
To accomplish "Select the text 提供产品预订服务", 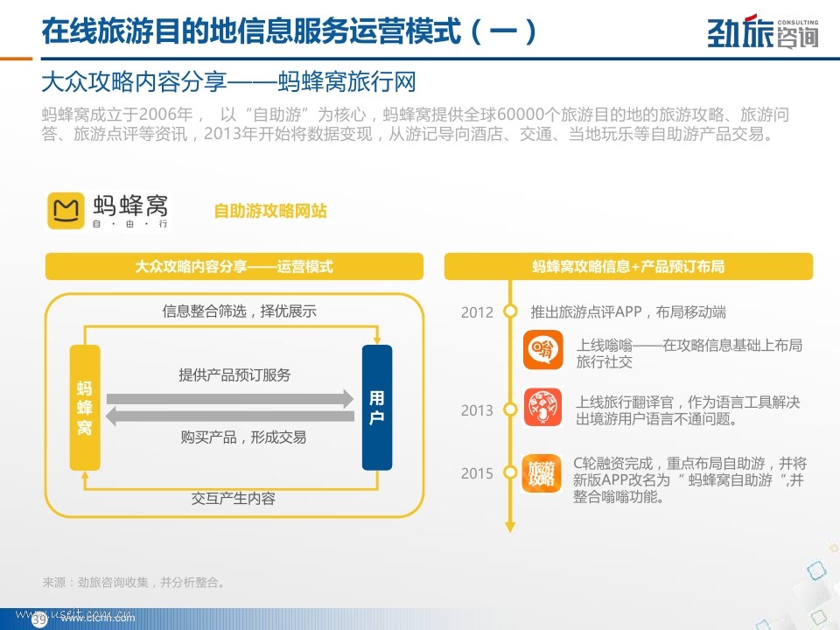I will click(x=234, y=375).
